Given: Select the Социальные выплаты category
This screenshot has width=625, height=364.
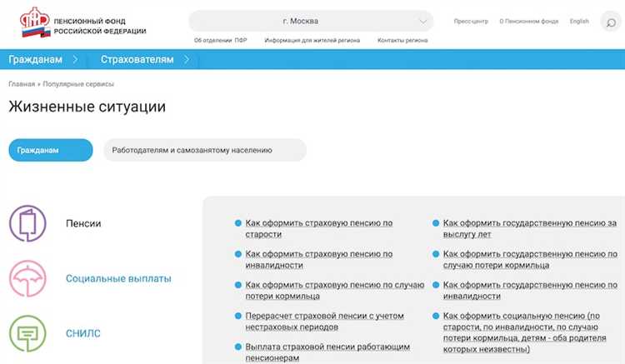Looking at the screenshot, I should [x=118, y=278].
